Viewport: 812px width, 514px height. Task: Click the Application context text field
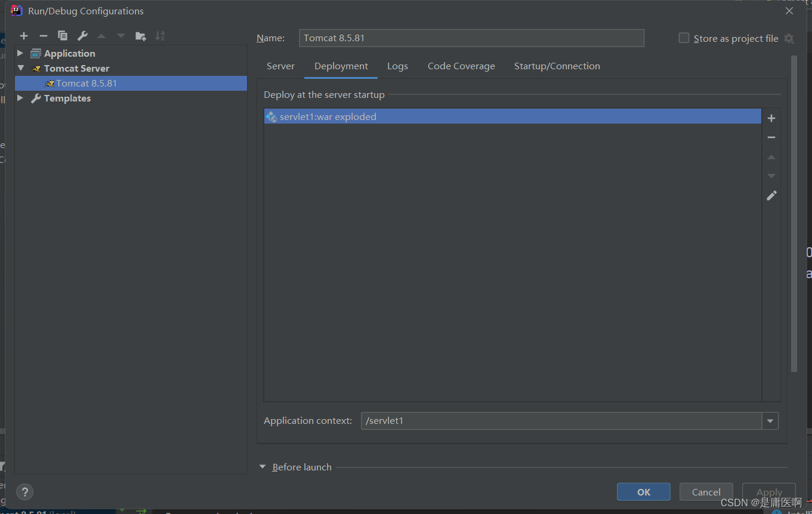point(561,421)
